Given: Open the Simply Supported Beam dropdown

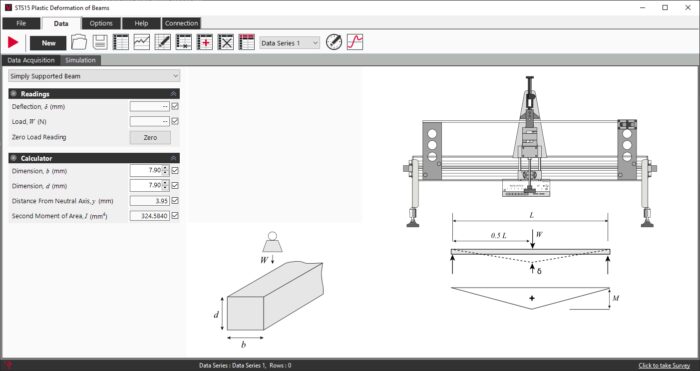Looking at the screenshot, I should click(x=94, y=76).
